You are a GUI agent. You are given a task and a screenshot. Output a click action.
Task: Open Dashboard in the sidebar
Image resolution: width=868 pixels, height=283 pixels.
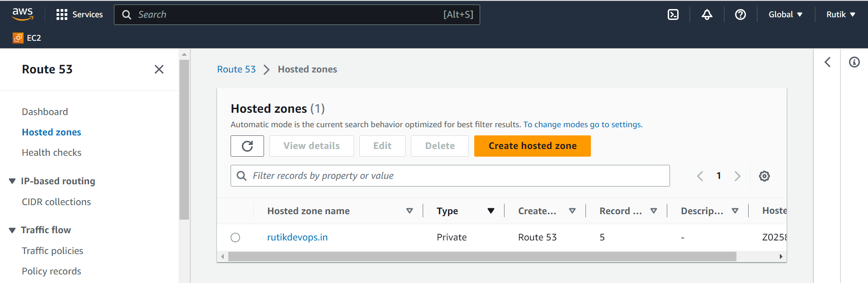point(45,112)
